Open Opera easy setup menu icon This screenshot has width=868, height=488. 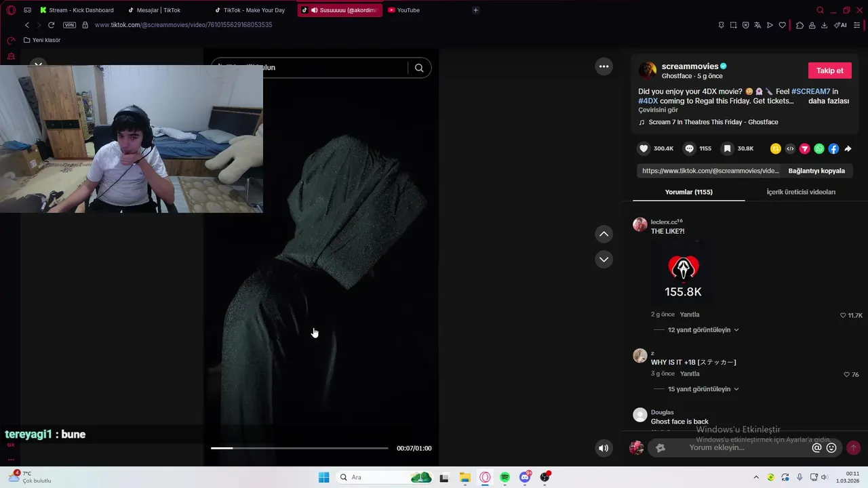click(856, 25)
